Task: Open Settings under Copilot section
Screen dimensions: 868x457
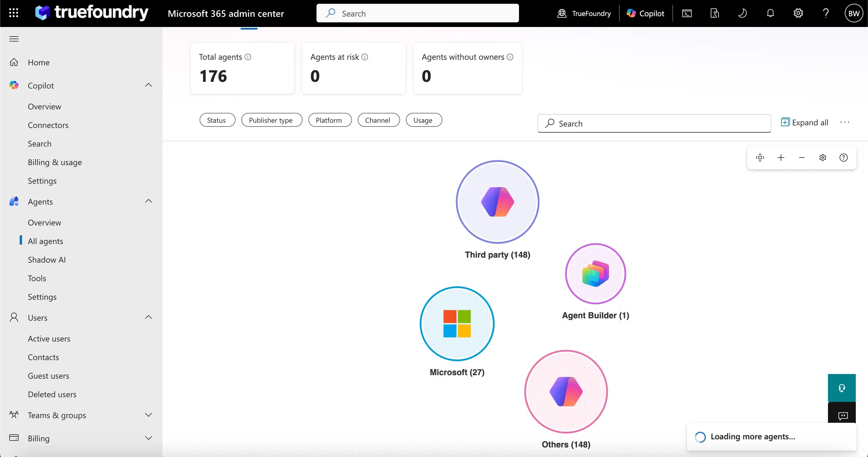Action: pyautogui.click(x=42, y=181)
